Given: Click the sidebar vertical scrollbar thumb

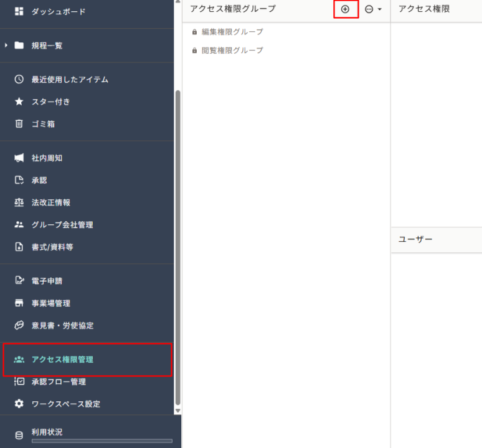Looking at the screenshot, I should point(177,247).
